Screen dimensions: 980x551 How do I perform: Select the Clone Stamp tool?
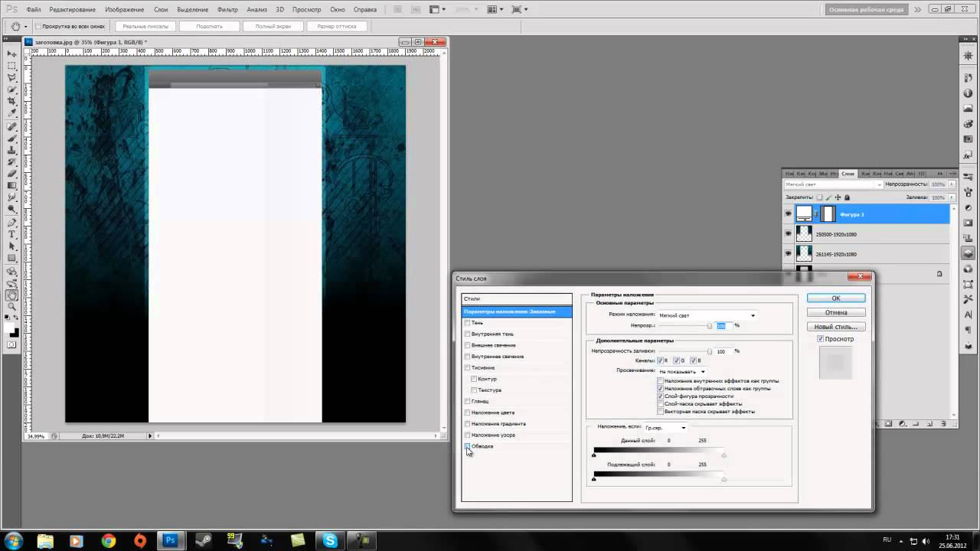tap(12, 150)
